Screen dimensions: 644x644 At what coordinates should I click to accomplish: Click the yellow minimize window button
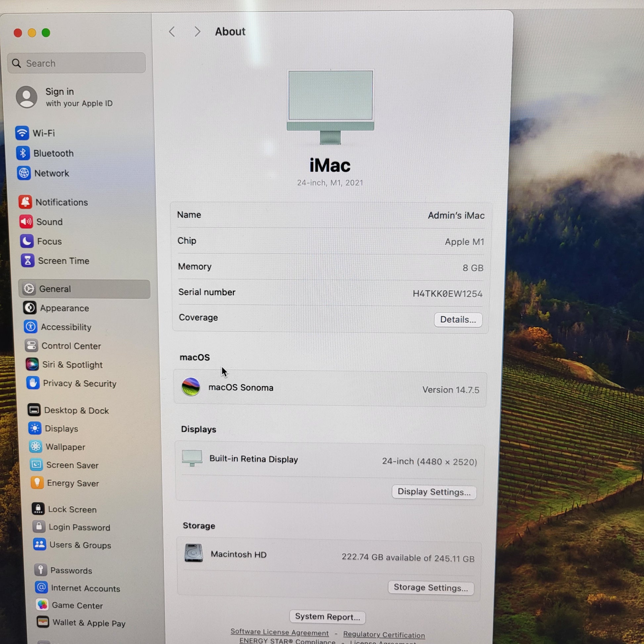pos(32,33)
